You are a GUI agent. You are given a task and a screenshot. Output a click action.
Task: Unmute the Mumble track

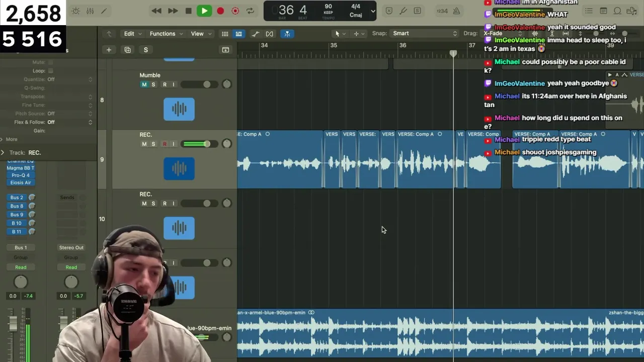click(144, 84)
